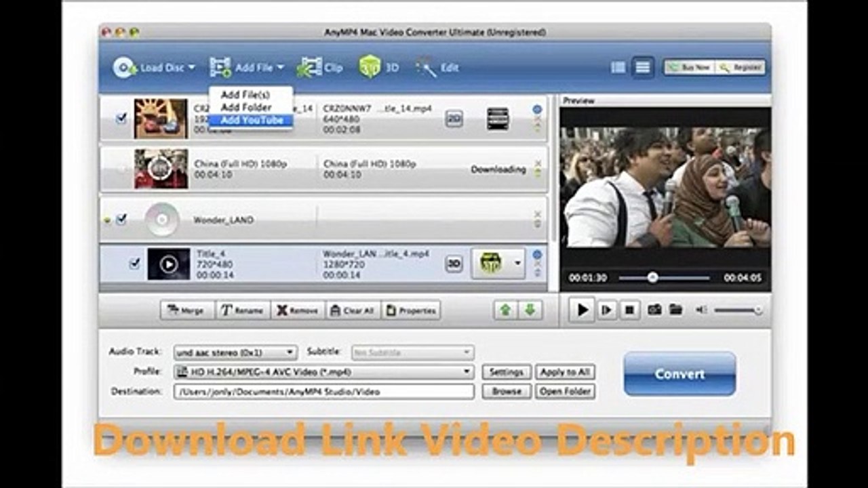Uncheck the Title_4 checkbox
Image resolution: width=868 pixels, height=488 pixels.
134,264
